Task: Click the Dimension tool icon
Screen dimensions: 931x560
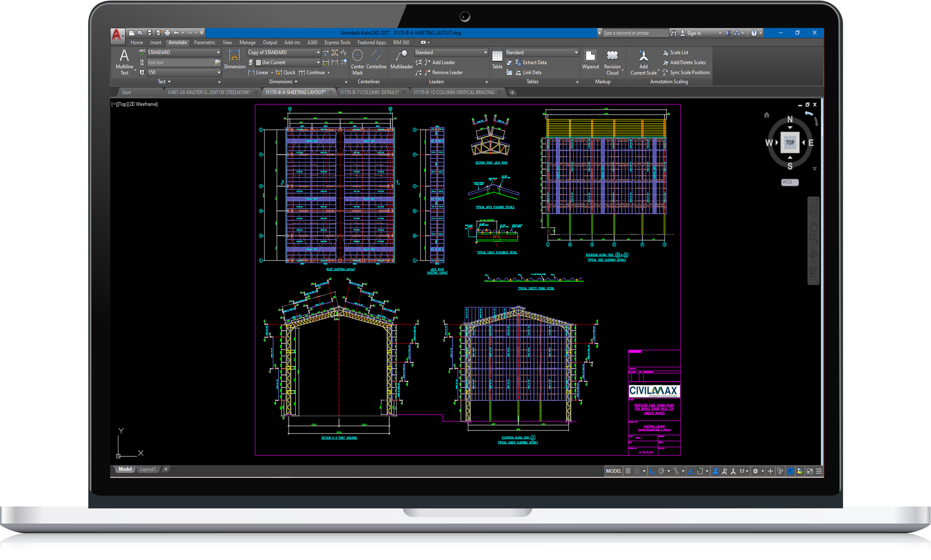Action: [x=234, y=56]
